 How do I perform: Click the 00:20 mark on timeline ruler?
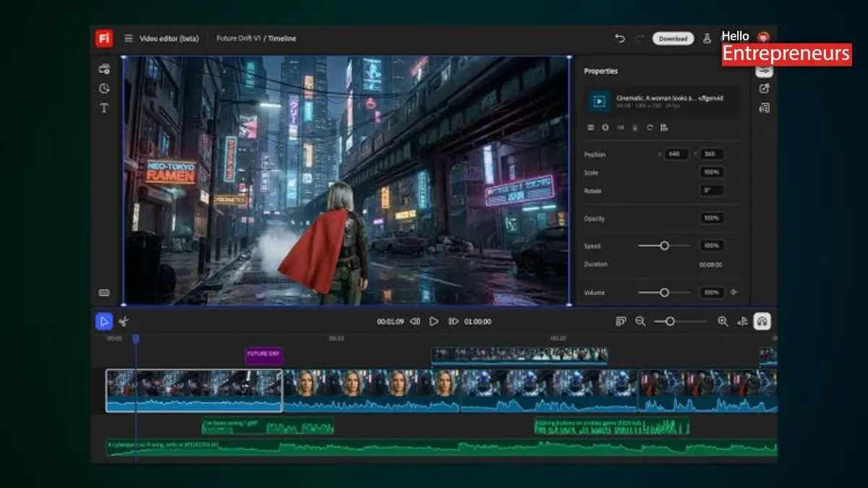point(558,338)
